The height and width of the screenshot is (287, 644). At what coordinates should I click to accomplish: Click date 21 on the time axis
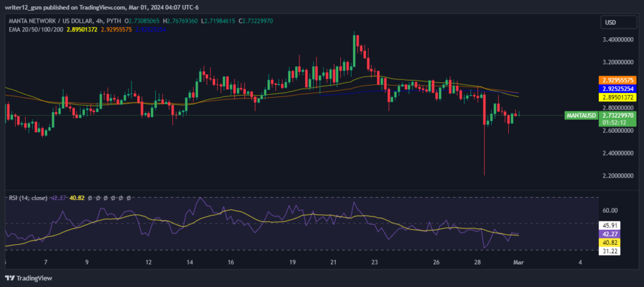pos(333,262)
